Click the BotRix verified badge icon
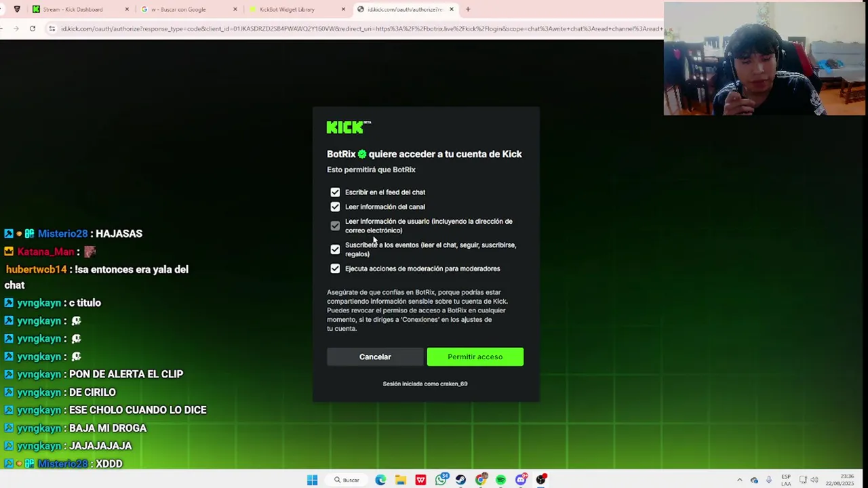 [x=362, y=155]
